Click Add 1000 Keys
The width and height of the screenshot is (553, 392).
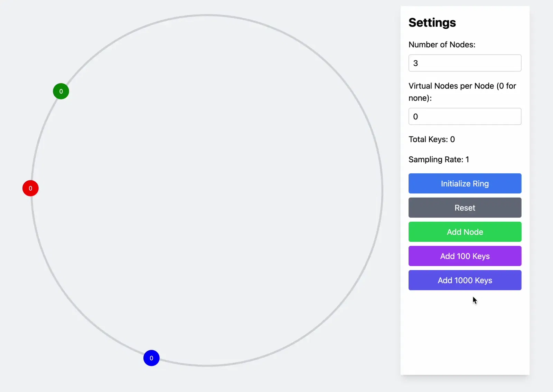[465, 280]
